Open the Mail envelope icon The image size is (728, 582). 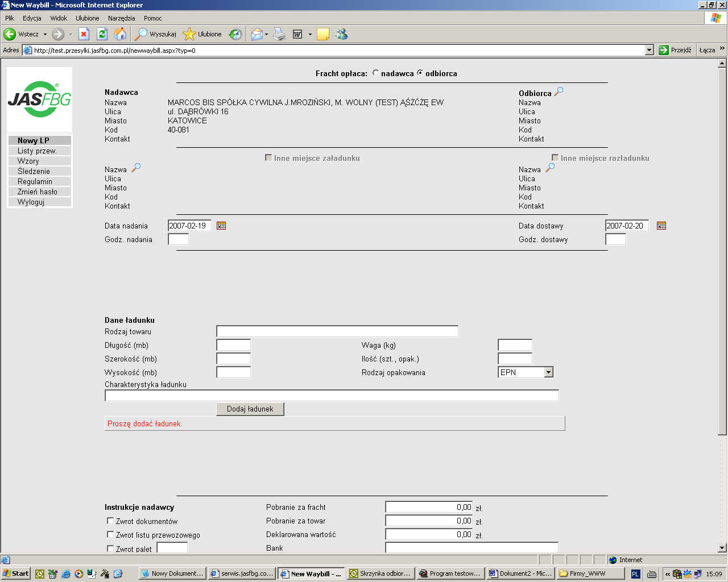[257, 34]
